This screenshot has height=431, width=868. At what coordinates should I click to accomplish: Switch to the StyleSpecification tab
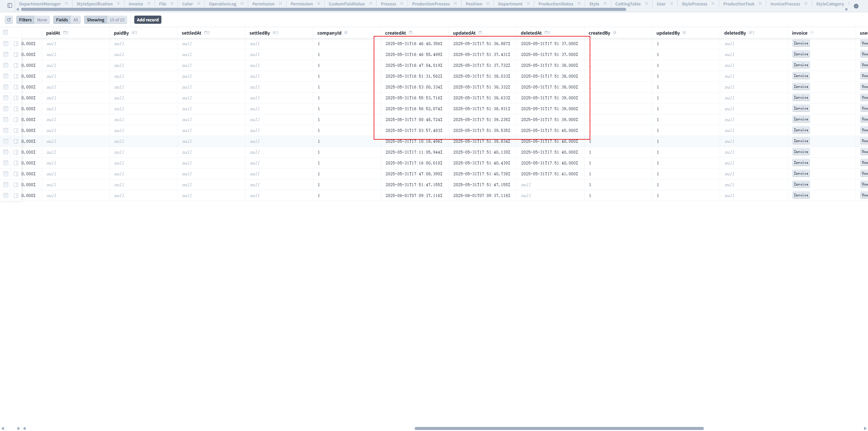tap(94, 4)
